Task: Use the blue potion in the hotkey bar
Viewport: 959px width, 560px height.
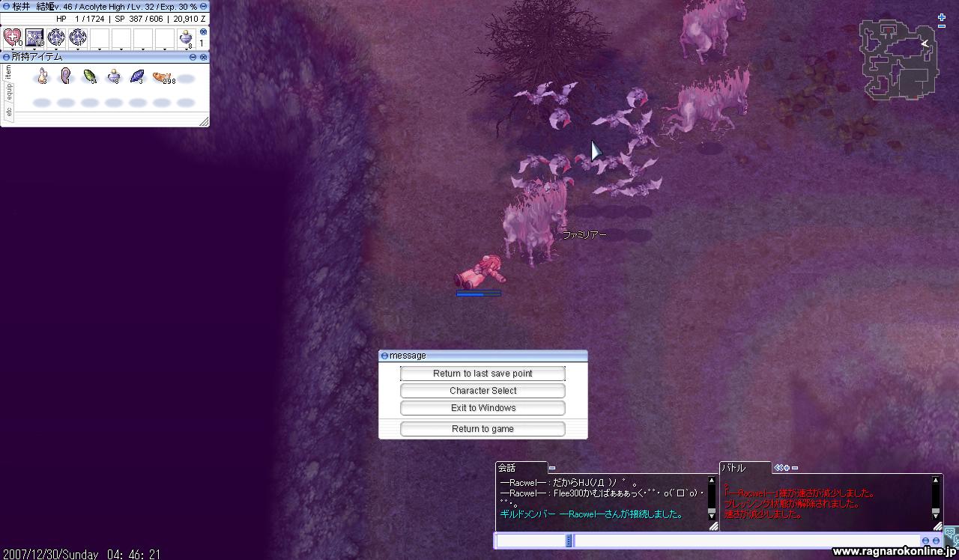Action: [187, 37]
